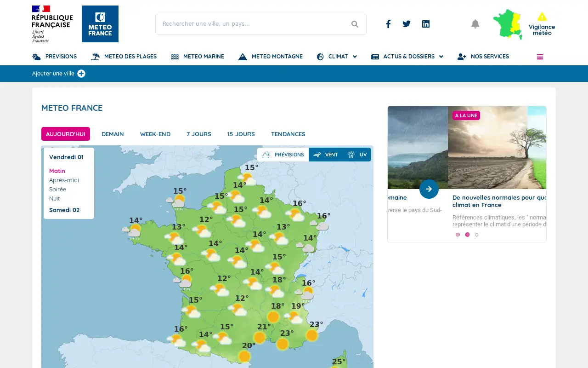Open Meteo des Plages menu item
This screenshot has height=368, width=588.
coord(124,57)
